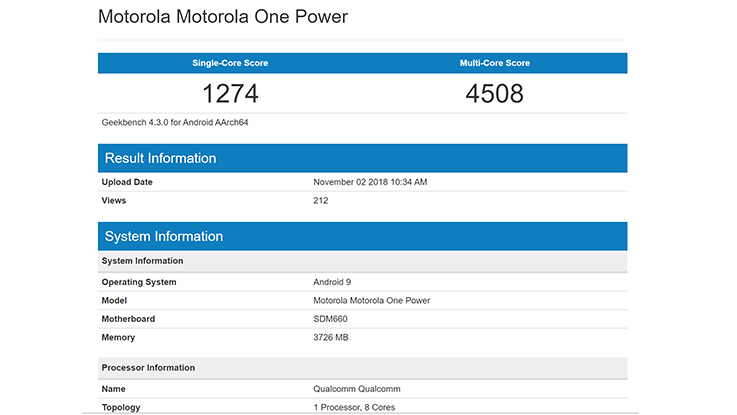Viewport: 737px width, 415px height.
Task: Select the gray System Information subheader
Action: pos(362,261)
